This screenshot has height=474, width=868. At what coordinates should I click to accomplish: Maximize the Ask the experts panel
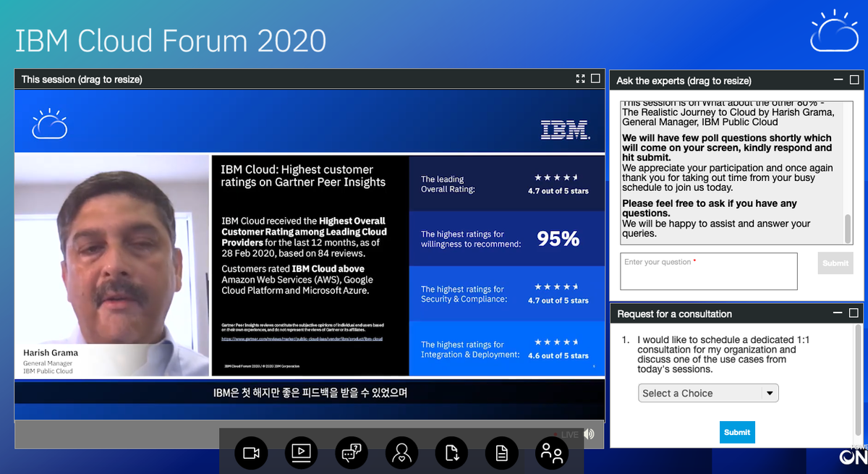(854, 80)
